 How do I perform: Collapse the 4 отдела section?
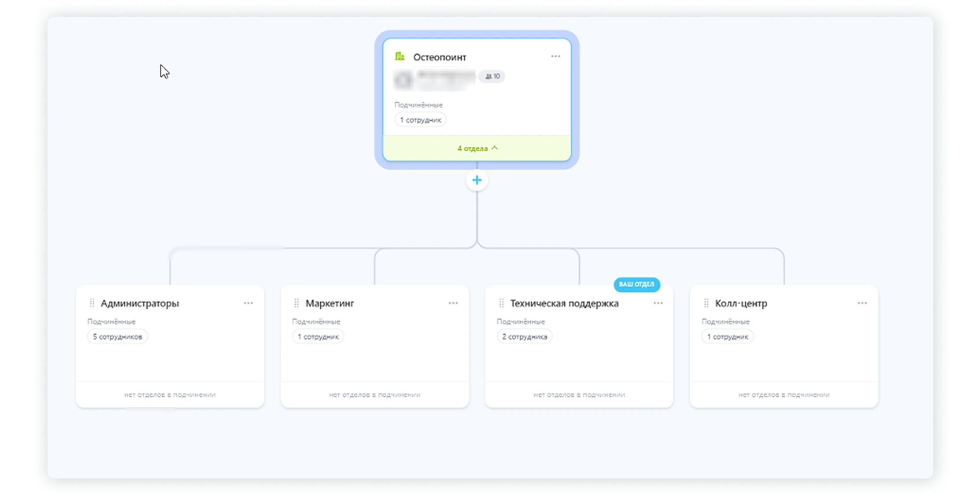tap(477, 148)
